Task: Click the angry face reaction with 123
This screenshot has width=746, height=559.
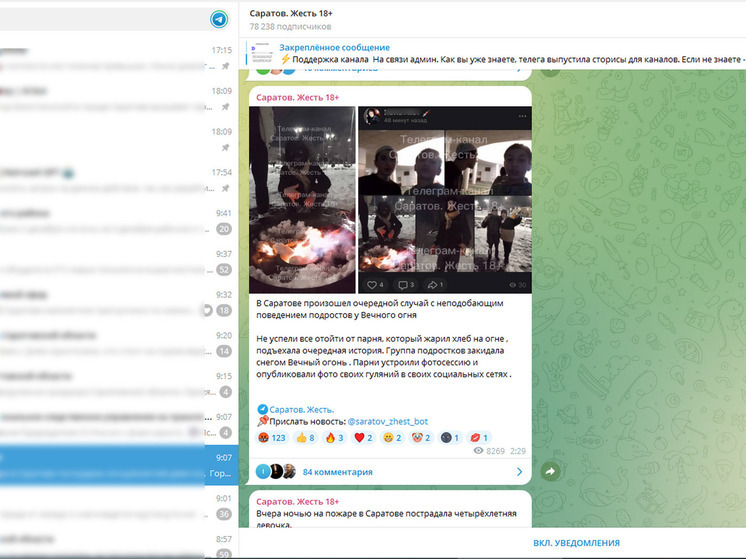Action: click(x=272, y=437)
